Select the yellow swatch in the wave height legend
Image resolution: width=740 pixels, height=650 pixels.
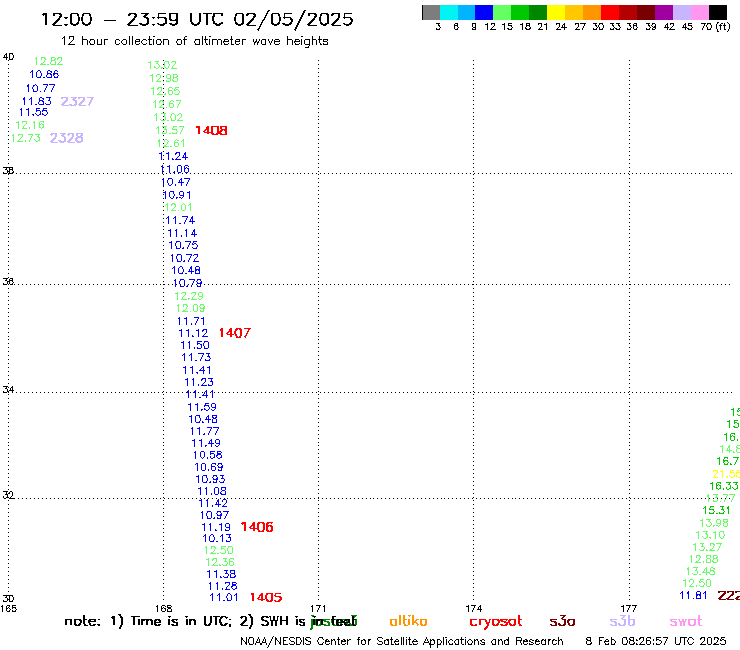click(x=556, y=12)
